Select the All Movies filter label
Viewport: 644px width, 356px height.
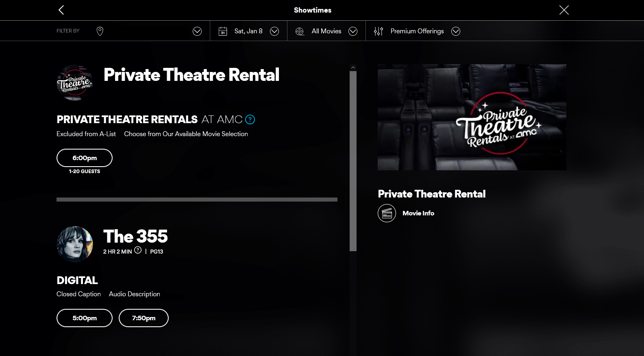[326, 31]
